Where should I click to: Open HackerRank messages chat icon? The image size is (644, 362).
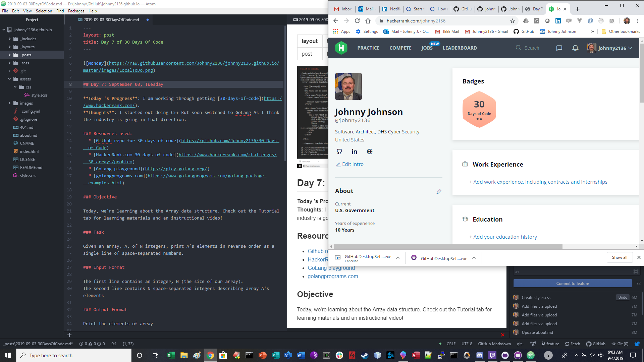pos(559,48)
